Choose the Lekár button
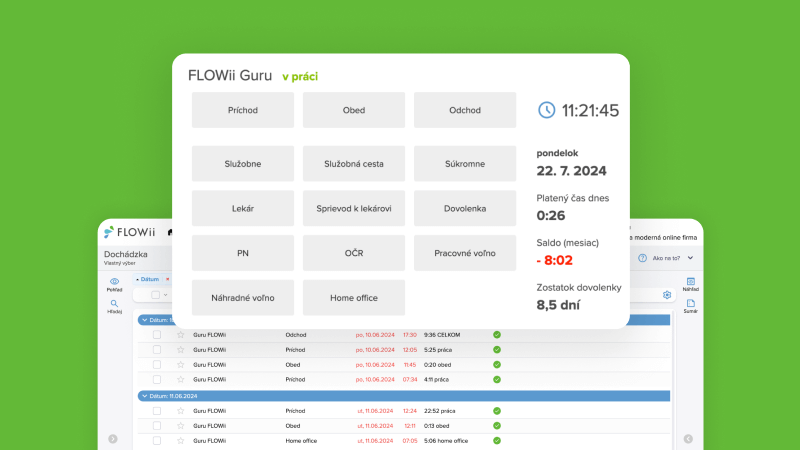The width and height of the screenshot is (800, 451). click(243, 208)
